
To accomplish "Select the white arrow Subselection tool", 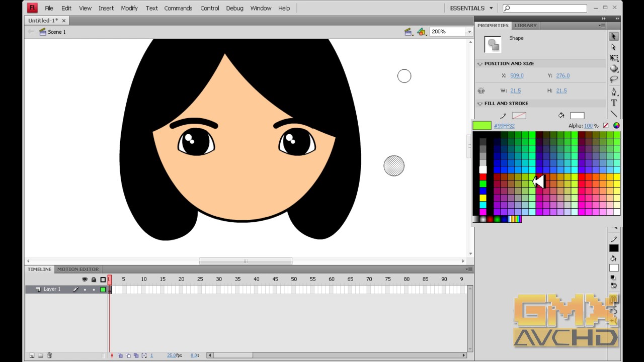I will pos(614,47).
